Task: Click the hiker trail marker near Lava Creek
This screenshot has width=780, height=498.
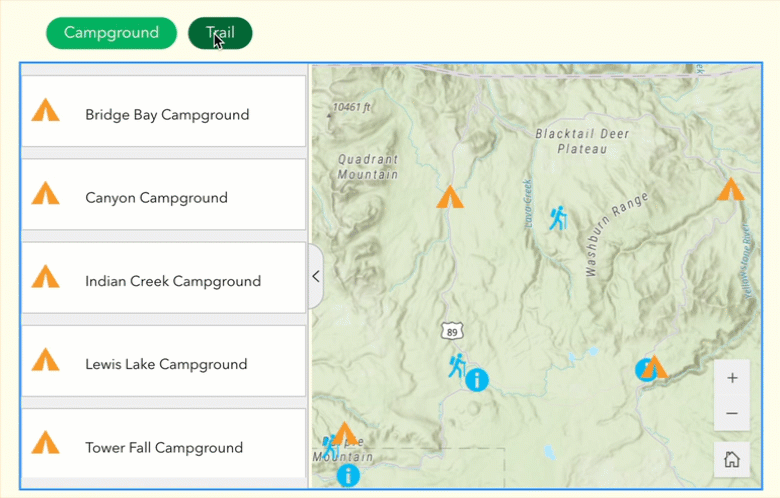Action: click(x=557, y=217)
